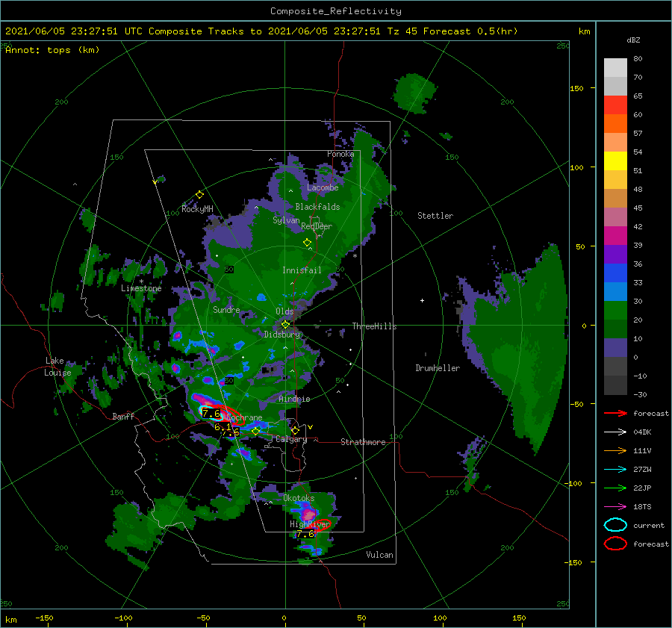Image resolution: width=672 pixels, height=628 pixels.
Task: Select the magenta 18TS arrow legend entry
Action: [615, 507]
